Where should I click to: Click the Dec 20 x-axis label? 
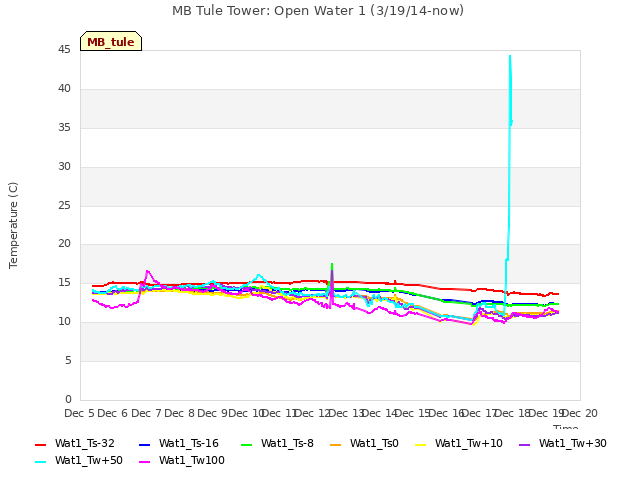click(580, 413)
